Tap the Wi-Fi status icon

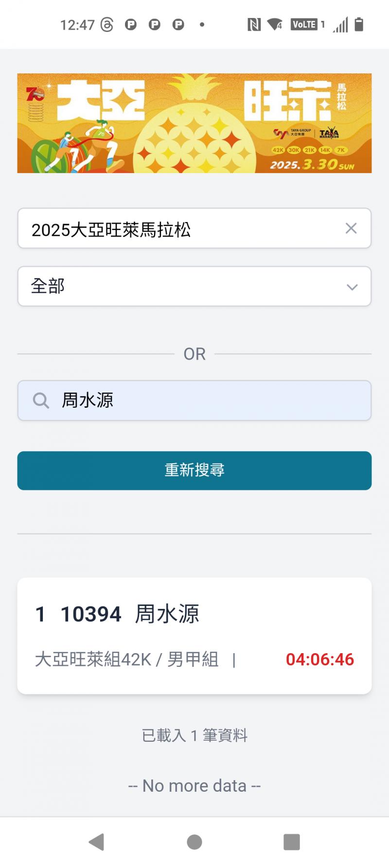click(275, 24)
